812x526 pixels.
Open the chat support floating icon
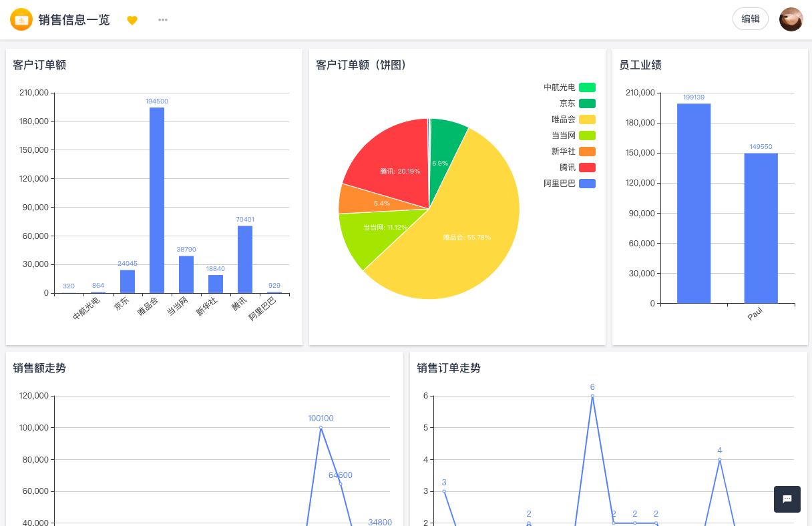point(787,499)
